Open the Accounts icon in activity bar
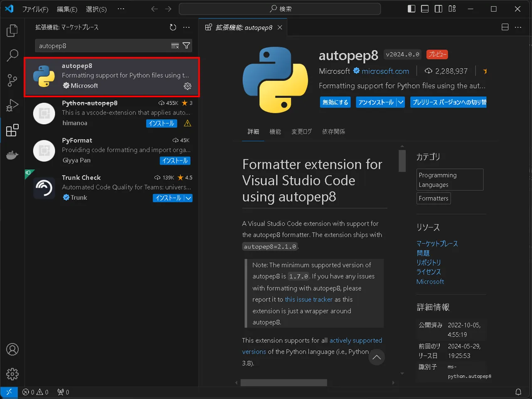 pos(12,349)
